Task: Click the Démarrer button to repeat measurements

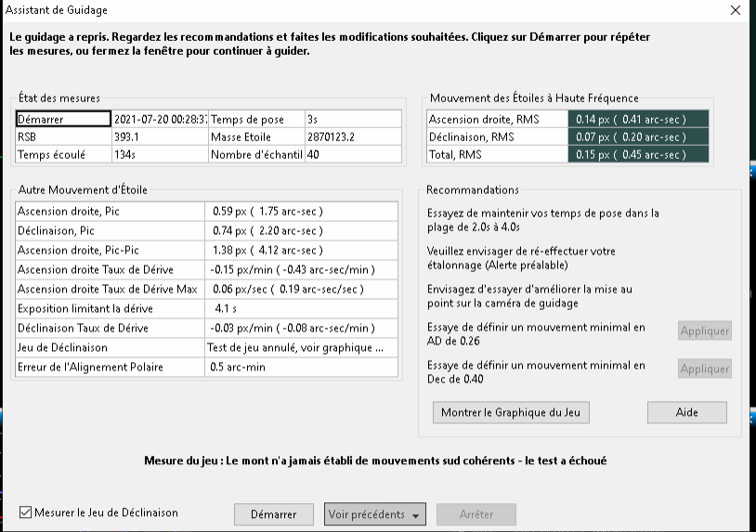Action: click(x=273, y=514)
